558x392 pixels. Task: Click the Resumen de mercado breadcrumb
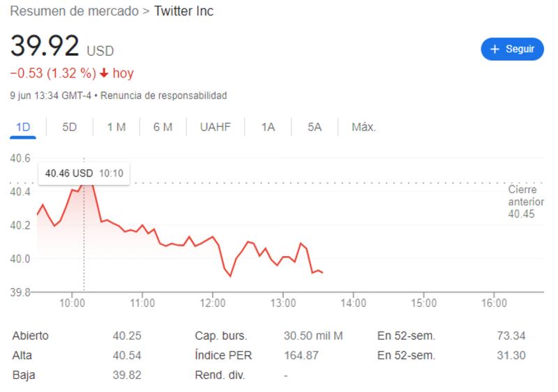(x=74, y=11)
